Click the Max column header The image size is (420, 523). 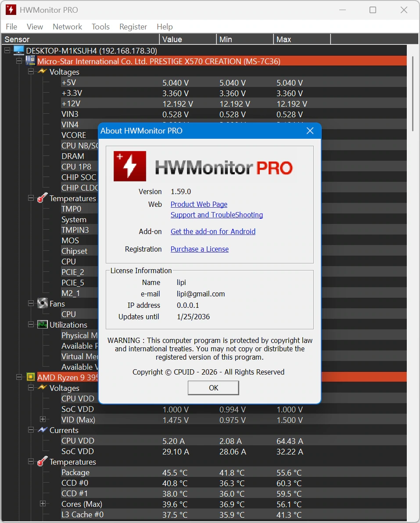[302, 40]
